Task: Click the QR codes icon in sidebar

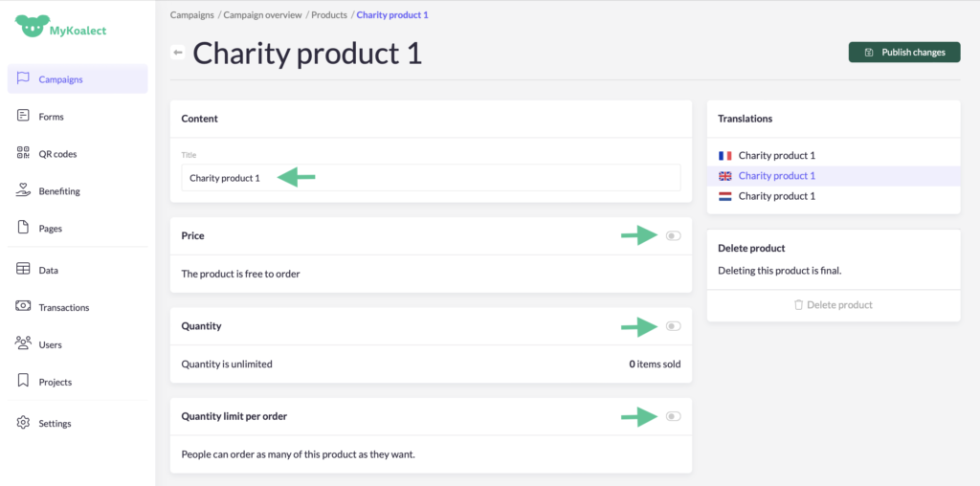Action: pos(24,154)
